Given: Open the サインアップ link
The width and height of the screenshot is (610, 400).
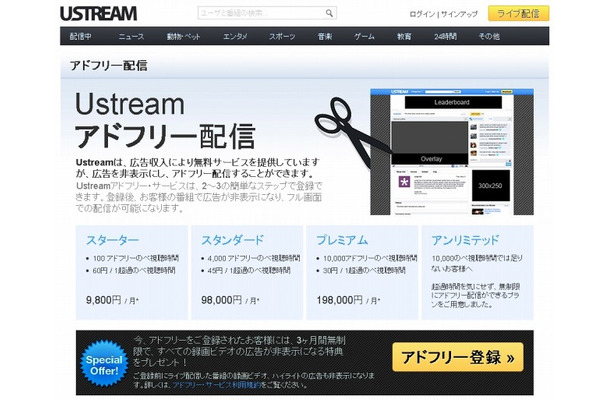Looking at the screenshot, I should 459,14.
